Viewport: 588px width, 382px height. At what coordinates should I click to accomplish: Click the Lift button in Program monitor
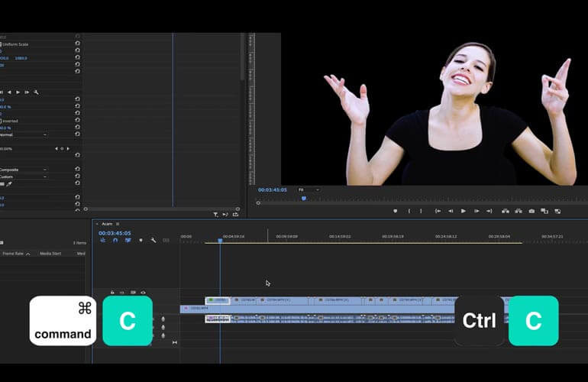506,212
